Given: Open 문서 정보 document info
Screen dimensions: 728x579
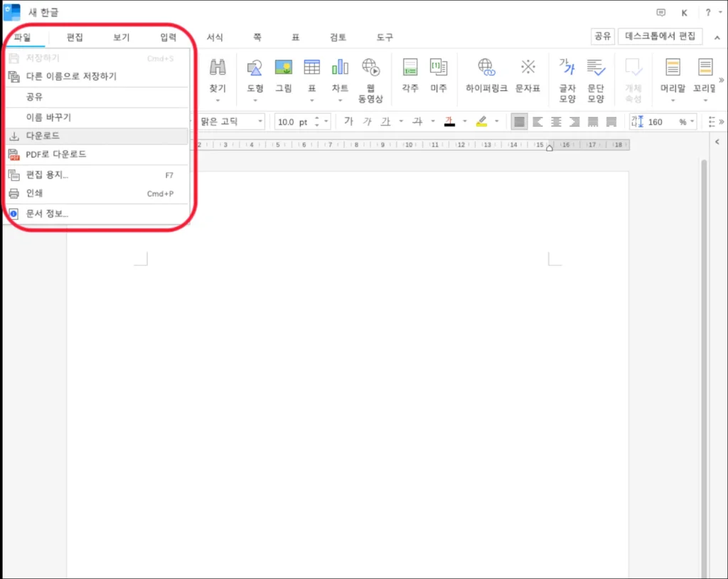Looking at the screenshot, I should pyautogui.click(x=97, y=214).
